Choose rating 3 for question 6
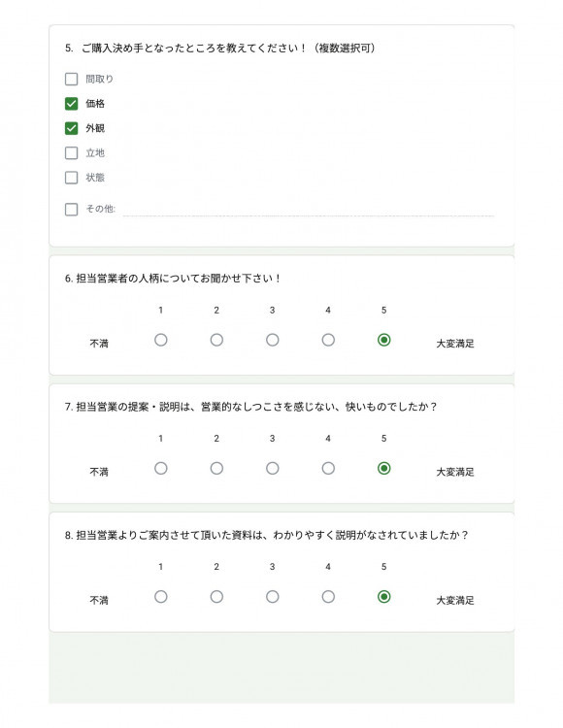The height and width of the screenshot is (728, 563). [x=273, y=340]
